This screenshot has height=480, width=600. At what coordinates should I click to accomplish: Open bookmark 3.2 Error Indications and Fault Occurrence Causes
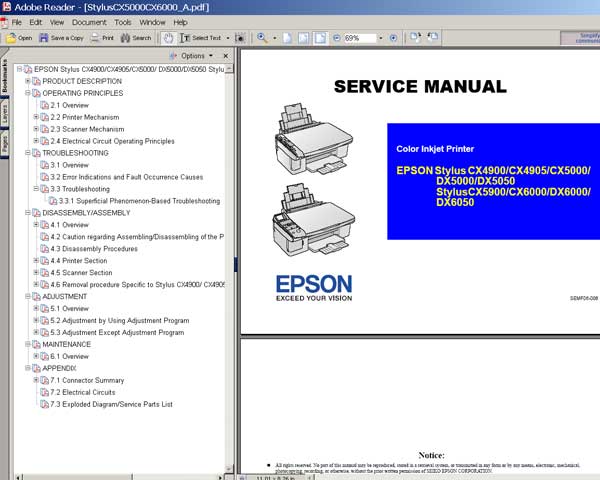tap(127, 177)
